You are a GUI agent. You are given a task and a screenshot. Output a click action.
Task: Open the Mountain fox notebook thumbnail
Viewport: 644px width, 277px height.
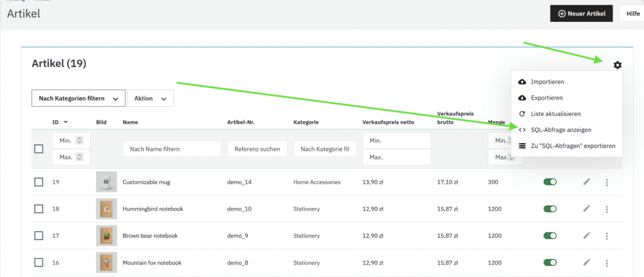(x=106, y=262)
